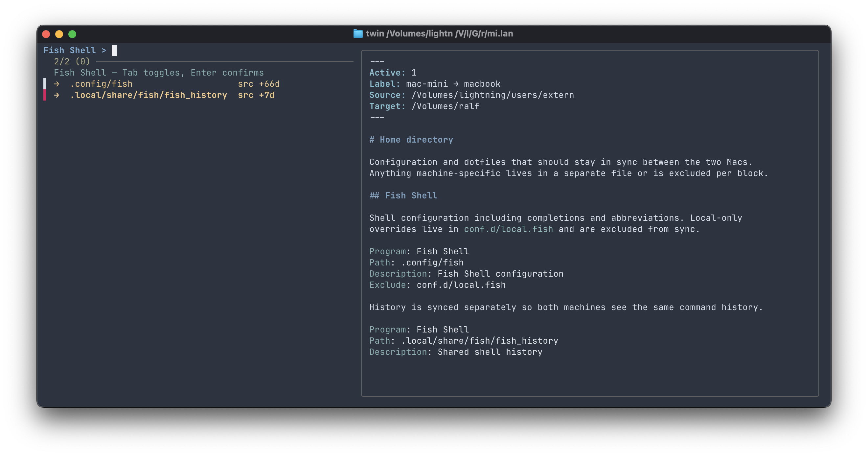This screenshot has width=868, height=456.
Task: Click the 'src +66d' status text
Action: click(259, 84)
